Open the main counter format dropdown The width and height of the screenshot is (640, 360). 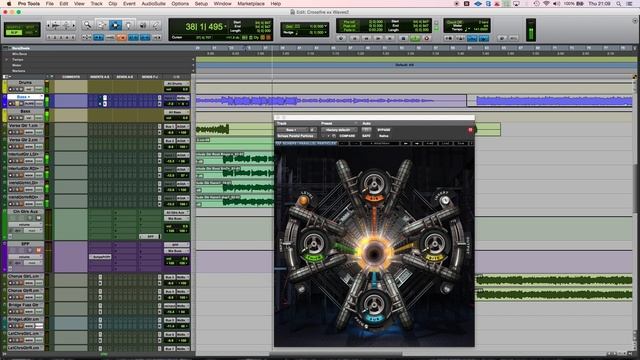click(x=225, y=27)
